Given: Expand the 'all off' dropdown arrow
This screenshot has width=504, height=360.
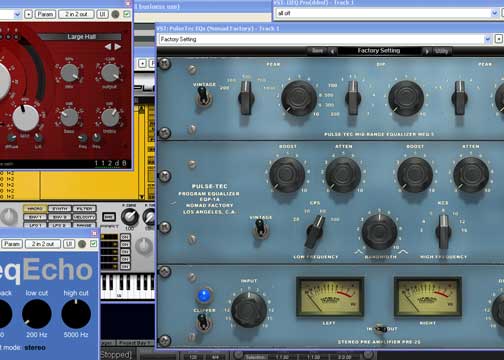Looking at the screenshot, I should click(495, 13).
